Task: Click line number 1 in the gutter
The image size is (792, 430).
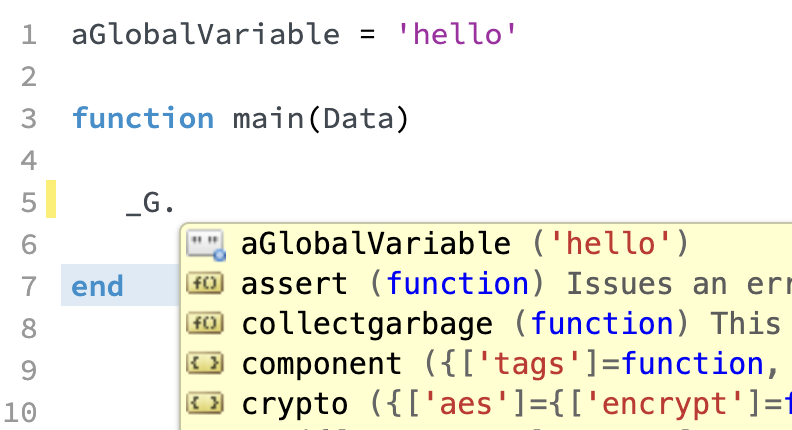Action: [29, 35]
